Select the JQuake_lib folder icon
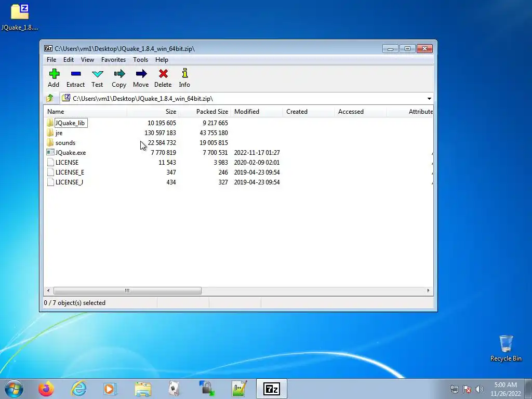Screen dimensions: 532x399 point(50,123)
